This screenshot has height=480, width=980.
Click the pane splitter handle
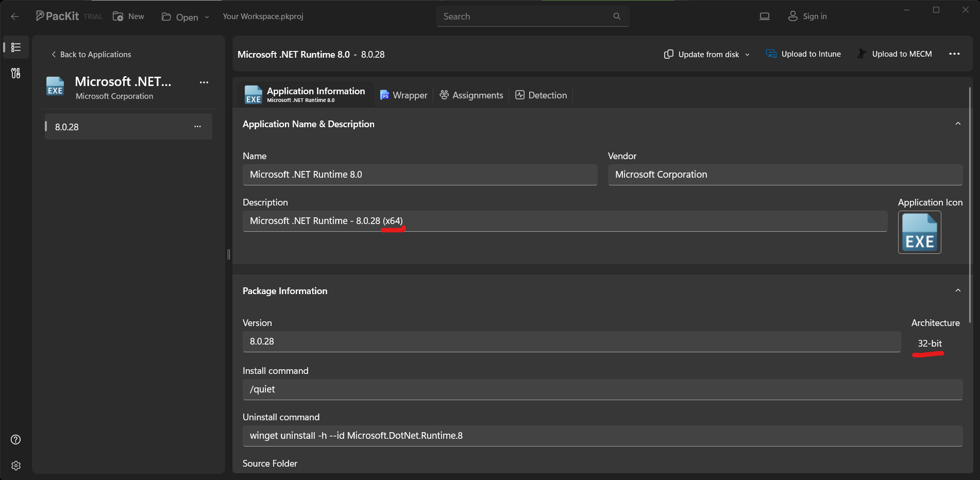[229, 254]
